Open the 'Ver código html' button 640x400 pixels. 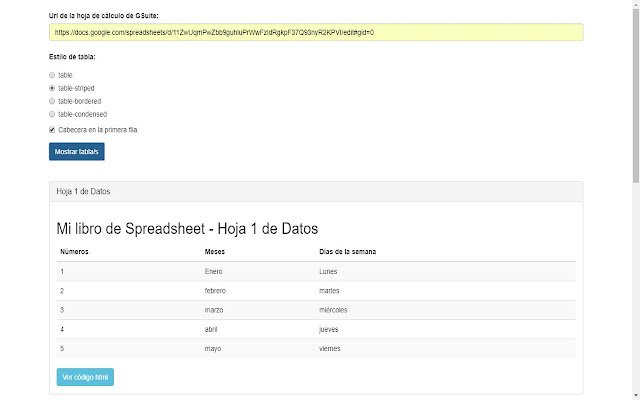coord(85,377)
